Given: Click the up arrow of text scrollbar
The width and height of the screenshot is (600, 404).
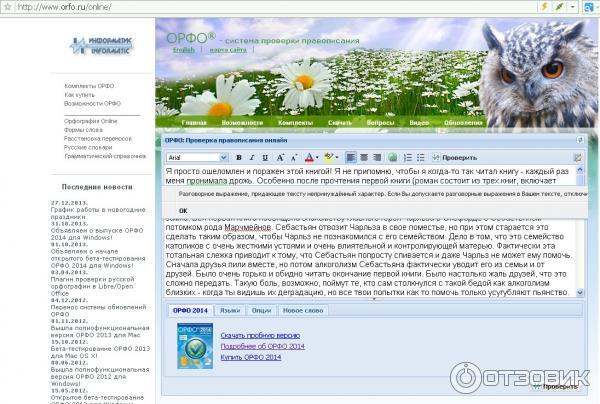Looking at the screenshot, I should (580, 169).
